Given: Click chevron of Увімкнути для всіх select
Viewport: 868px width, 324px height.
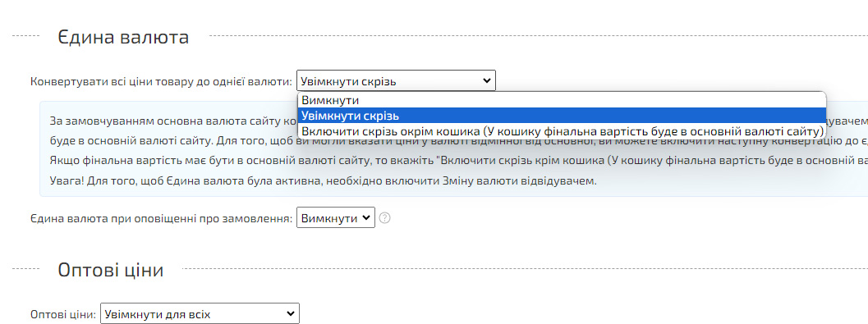Looking at the screenshot, I should pos(290,313).
